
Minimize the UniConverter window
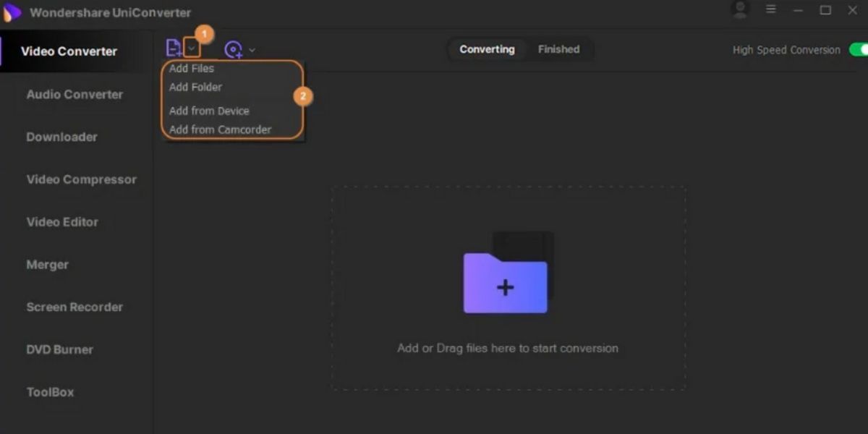[798, 11]
